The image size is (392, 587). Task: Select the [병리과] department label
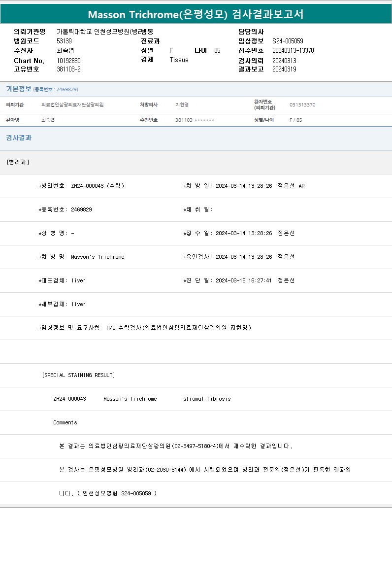(18, 162)
